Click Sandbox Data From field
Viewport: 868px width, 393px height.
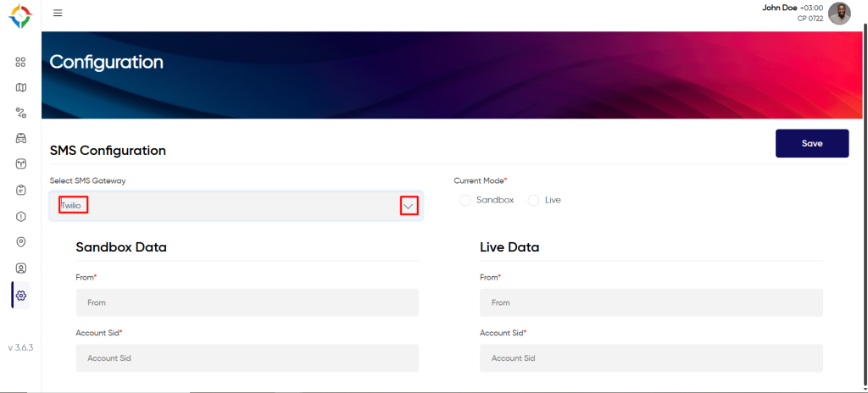click(247, 302)
